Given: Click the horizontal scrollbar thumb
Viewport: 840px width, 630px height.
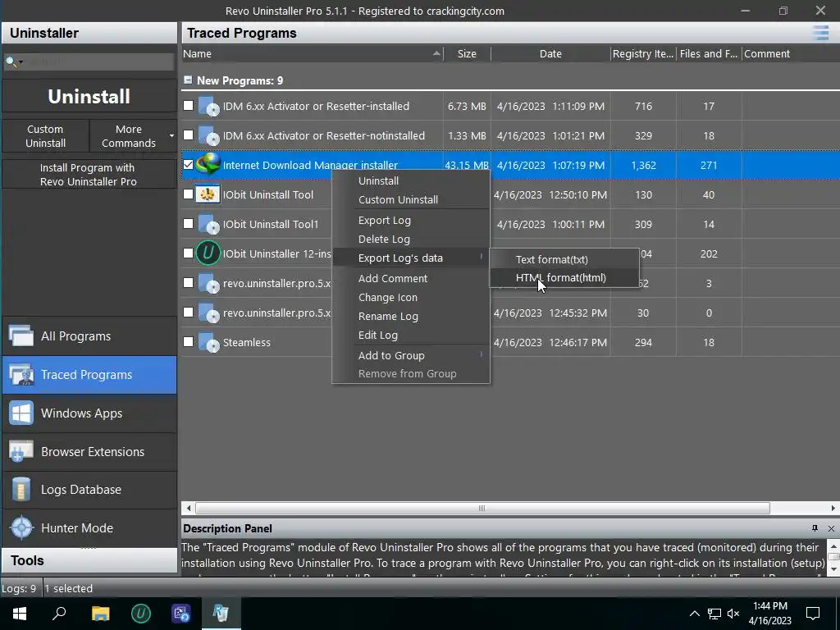Looking at the screenshot, I should point(482,508).
